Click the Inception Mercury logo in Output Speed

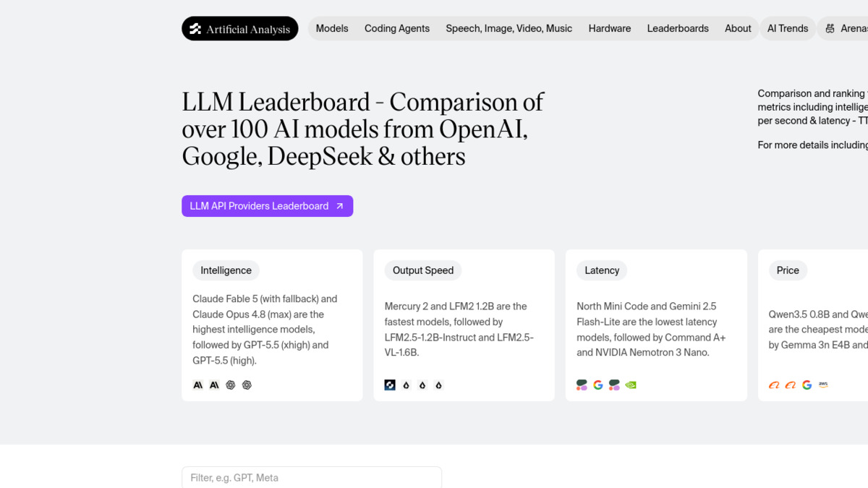[x=390, y=385]
